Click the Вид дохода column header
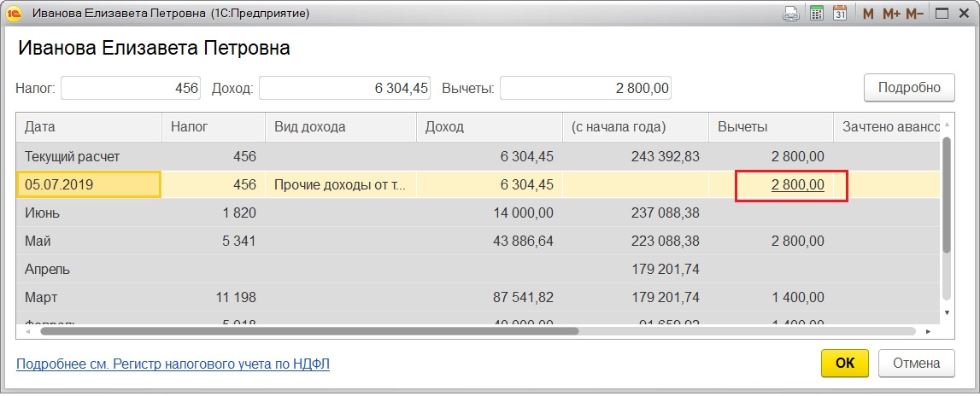Viewport: 980px width, 396px height. coord(340,127)
